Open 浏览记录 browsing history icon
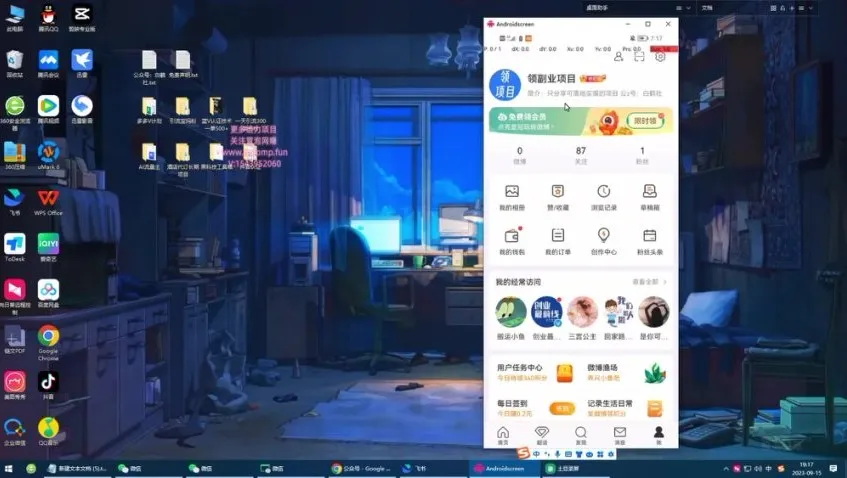Viewport: 847px width, 478px height. tap(604, 195)
